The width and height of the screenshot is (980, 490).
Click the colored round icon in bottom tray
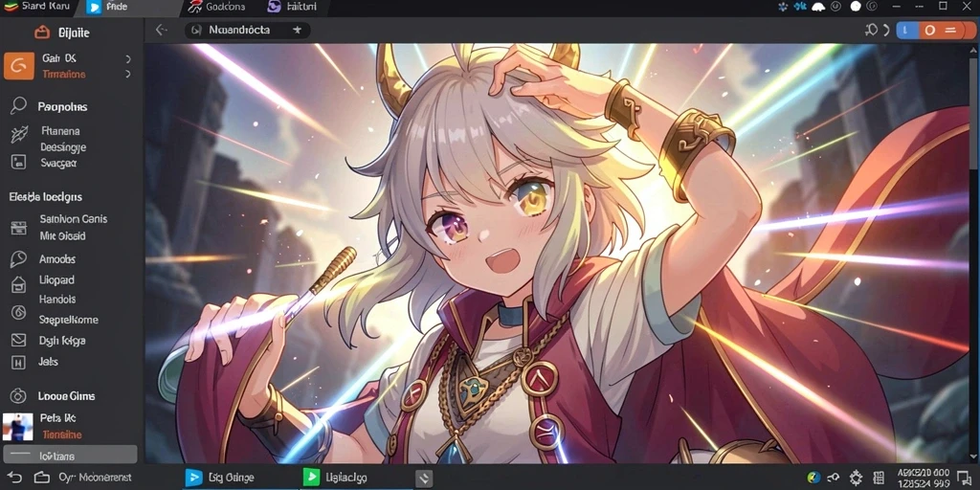coord(813,478)
